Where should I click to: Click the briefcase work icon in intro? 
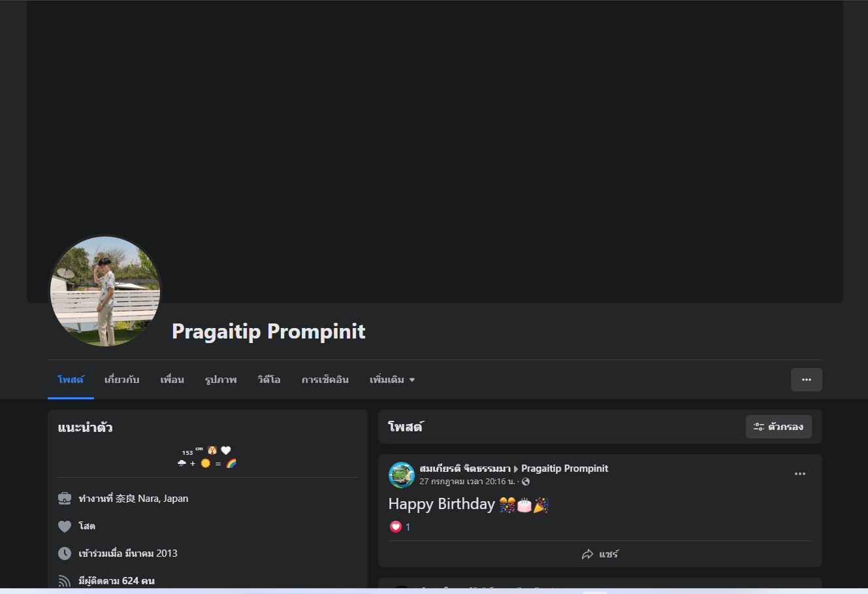[65, 499]
